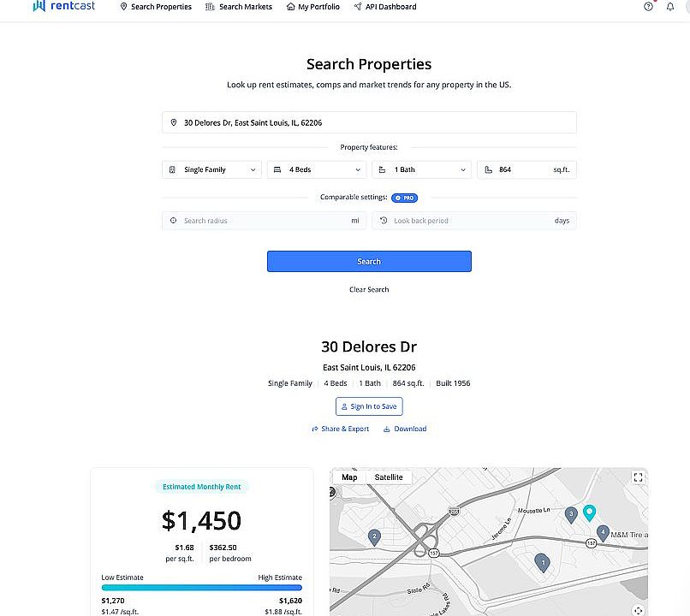Go to Search Markets
This screenshot has width=690, height=616.
pyautogui.click(x=239, y=7)
